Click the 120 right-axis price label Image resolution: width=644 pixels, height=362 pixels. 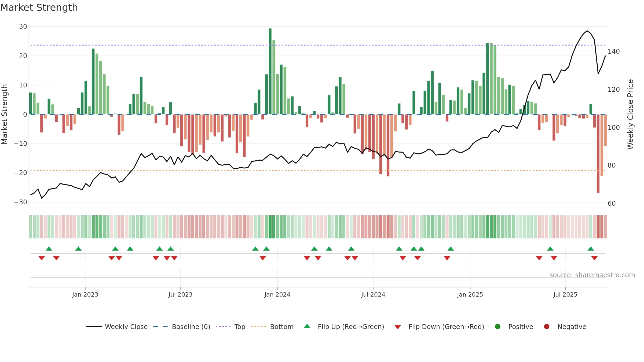tap(614, 90)
